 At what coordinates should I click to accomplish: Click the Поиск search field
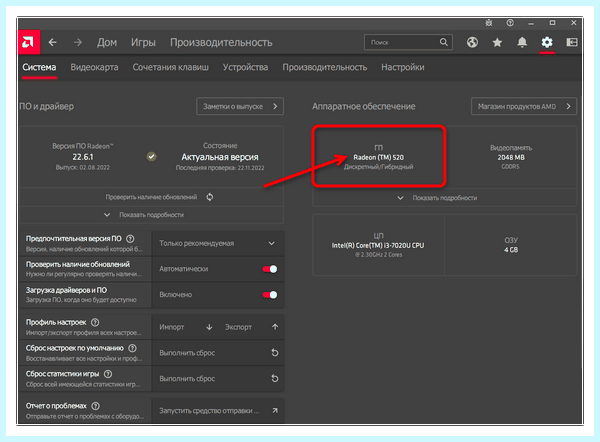[x=408, y=42]
